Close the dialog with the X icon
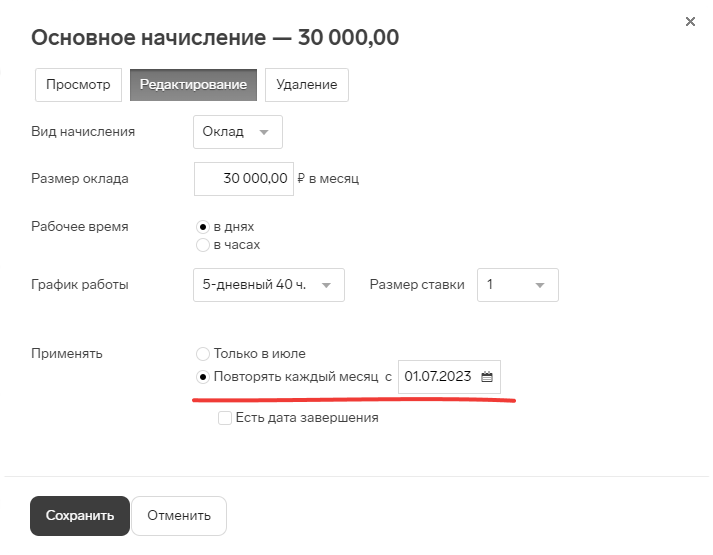Screen dimensions: 713x555 point(690,21)
